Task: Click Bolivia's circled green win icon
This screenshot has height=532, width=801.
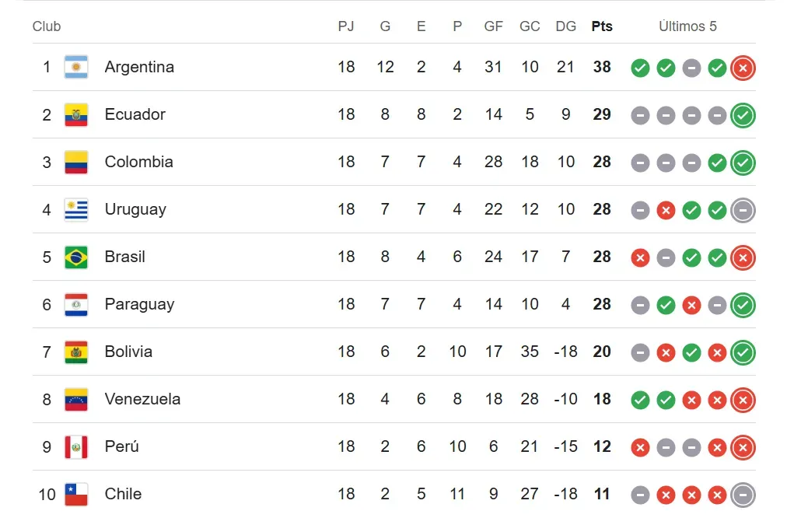Action: click(743, 352)
